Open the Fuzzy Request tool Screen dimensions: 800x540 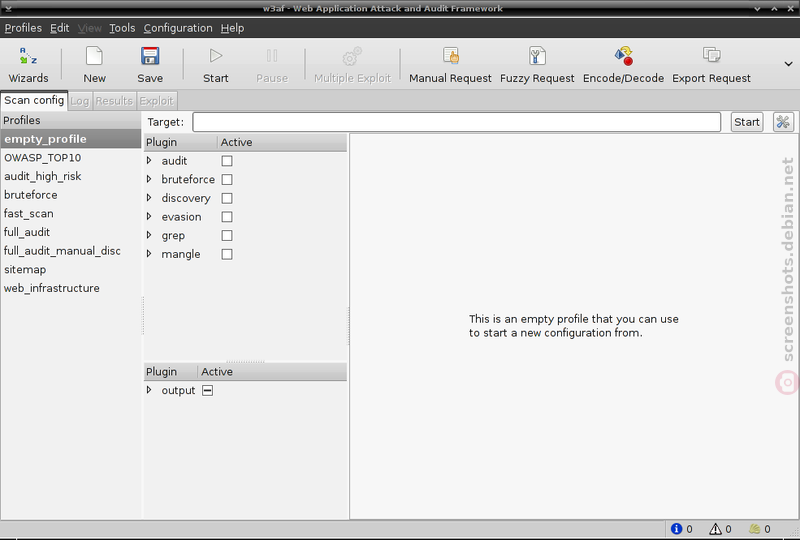coord(537,56)
